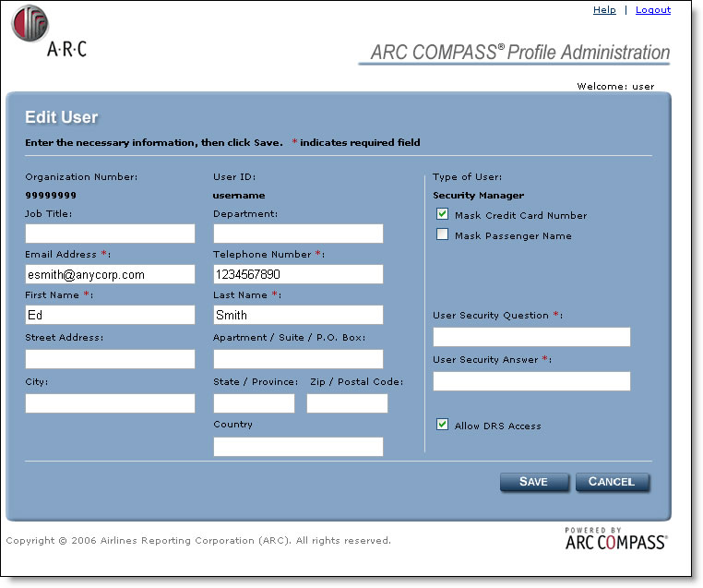This screenshot has height=588, width=703.
Task: Click the First Name field containing Ed
Action: tap(110, 315)
